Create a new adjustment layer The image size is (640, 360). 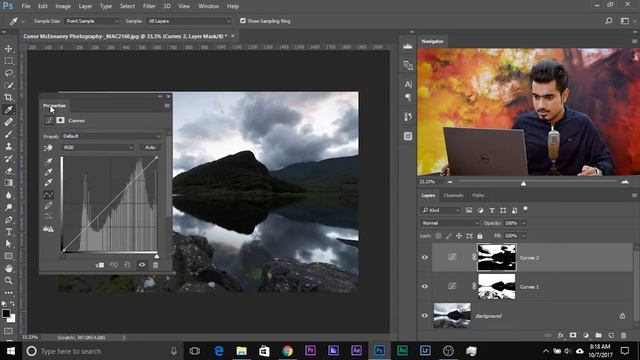point(586,335)
